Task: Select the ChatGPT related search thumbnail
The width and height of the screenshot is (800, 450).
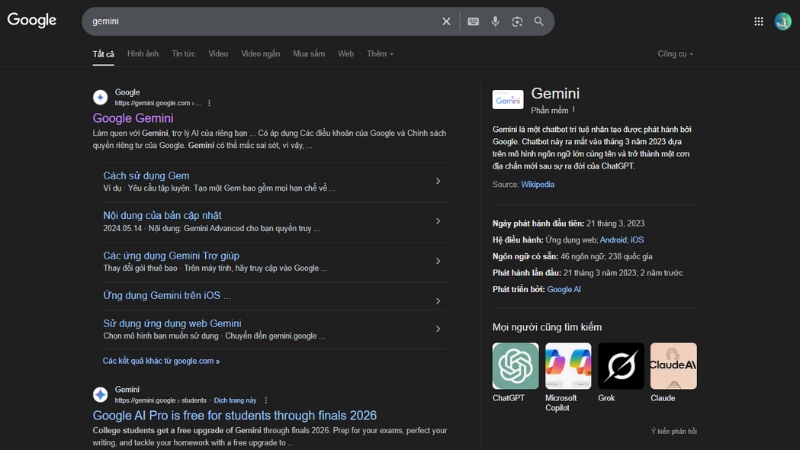Action: tap(515, 366)
